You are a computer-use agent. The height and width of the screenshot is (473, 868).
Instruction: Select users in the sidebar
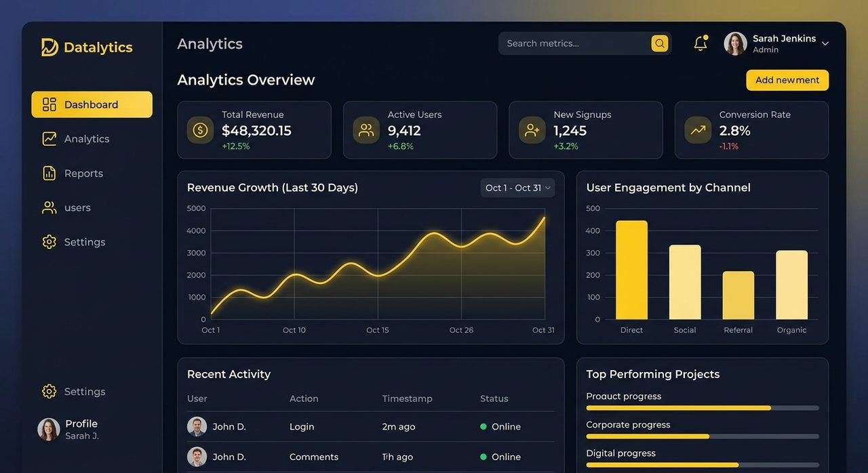92,208
